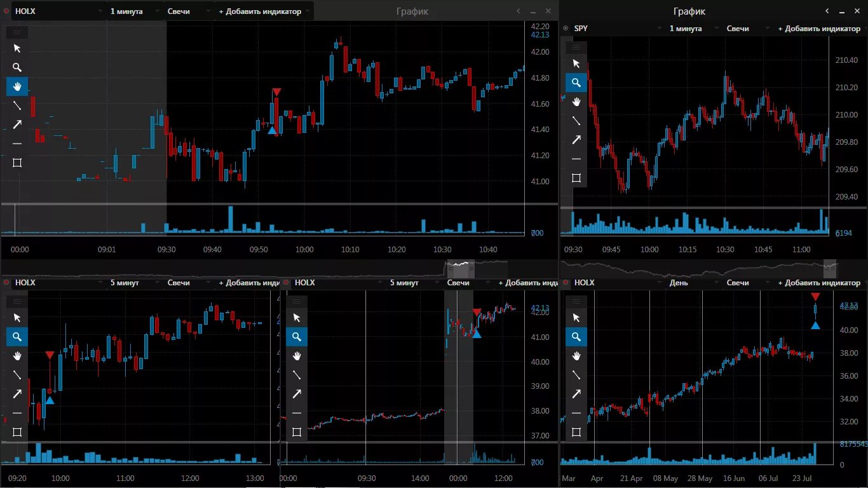Pick arrow tool in bottom-middle HOLX 5 минут chart
The width and height of the screenshot is (868, 488).
coord(297,394)
